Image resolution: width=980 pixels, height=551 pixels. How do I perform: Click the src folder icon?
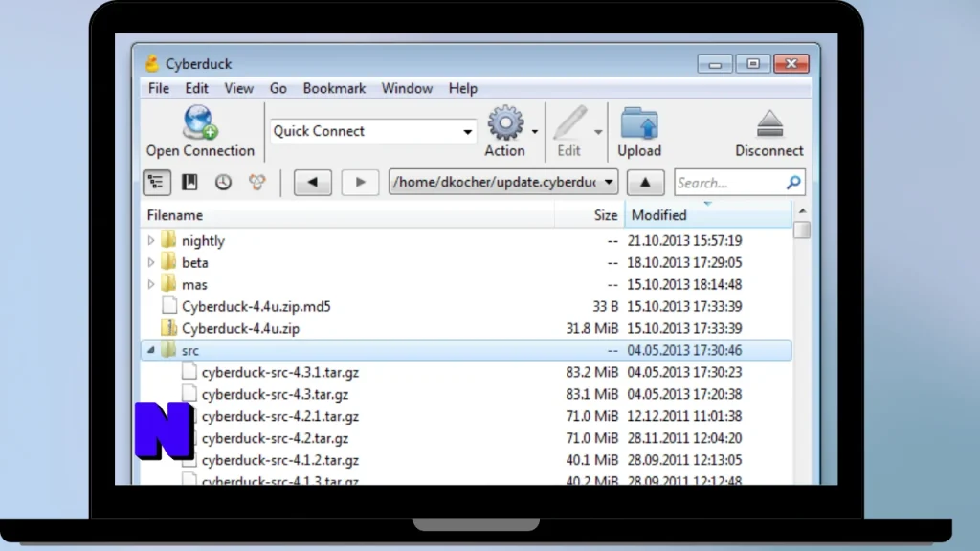[x=168, y=350]
